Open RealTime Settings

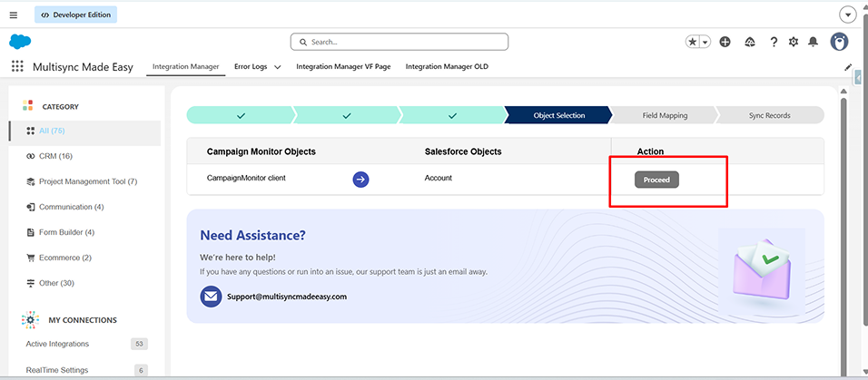(57, 370)
